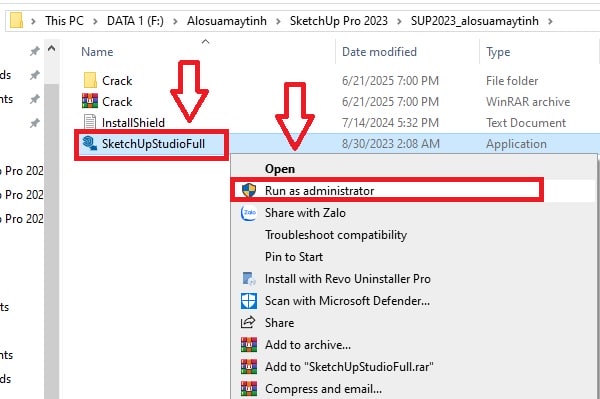Open the Crack file folder icon
Viewport: 600px width, 399px height.
[90, 80]
